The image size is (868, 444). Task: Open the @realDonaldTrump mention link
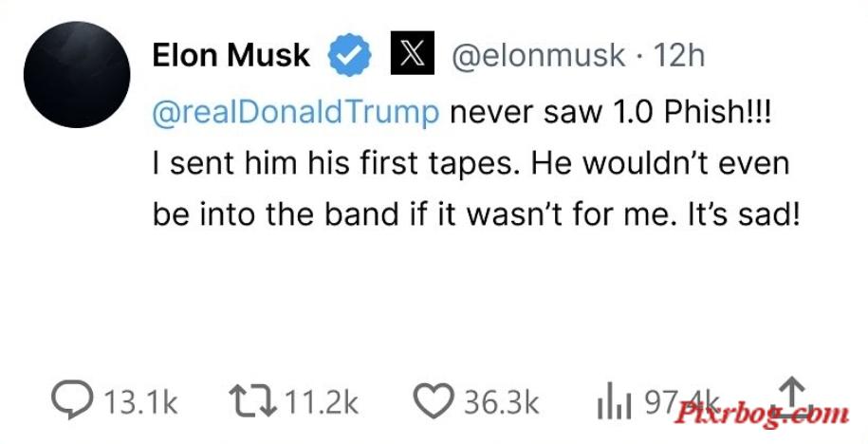click(x=296, y=113)
